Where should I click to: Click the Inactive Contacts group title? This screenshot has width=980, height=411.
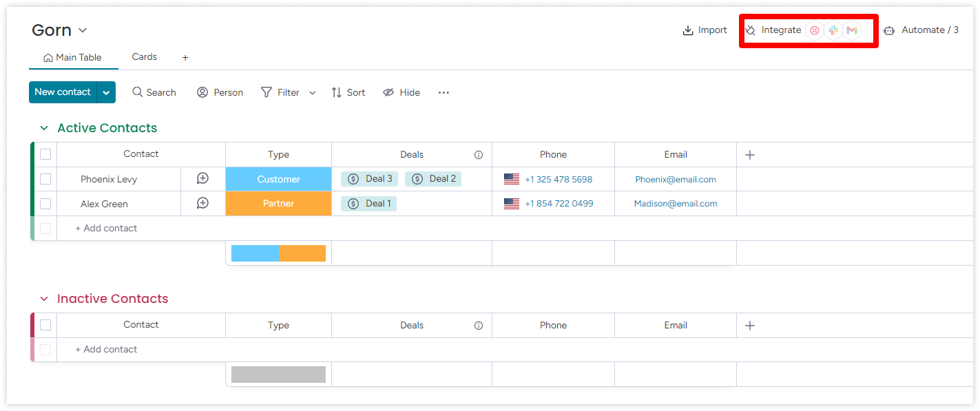click(x=113, y=299)
